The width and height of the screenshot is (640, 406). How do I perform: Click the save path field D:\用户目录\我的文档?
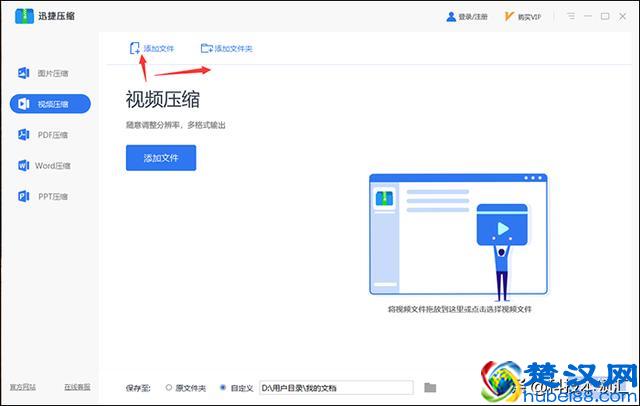coord(336,388)
